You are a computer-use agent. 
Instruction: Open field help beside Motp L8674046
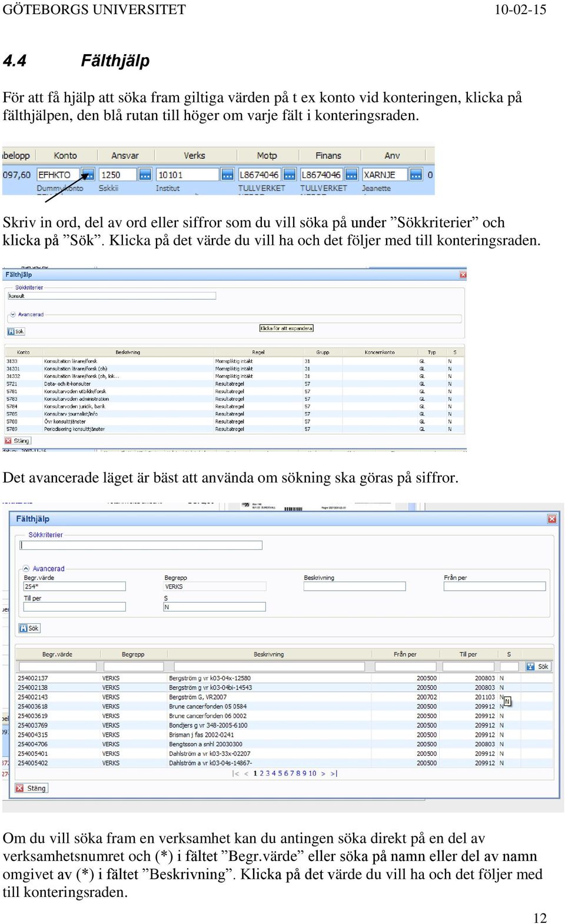pyautogui.click(x=290, y=174)
